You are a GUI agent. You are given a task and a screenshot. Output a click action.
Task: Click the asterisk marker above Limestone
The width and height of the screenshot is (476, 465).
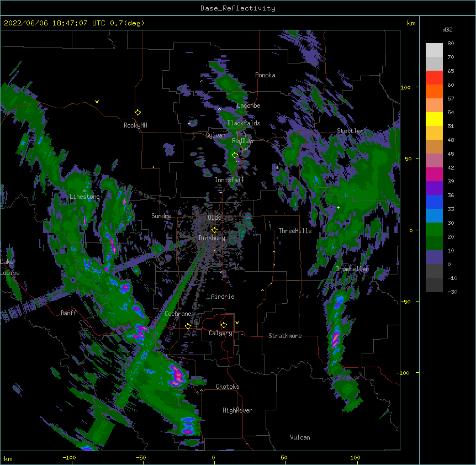click(84, 191)
